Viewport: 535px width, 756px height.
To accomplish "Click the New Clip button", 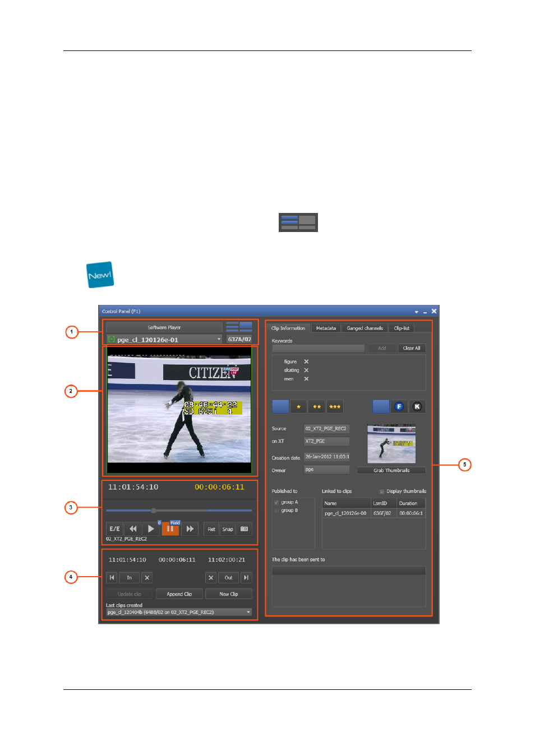I will (x=229, y=594).
